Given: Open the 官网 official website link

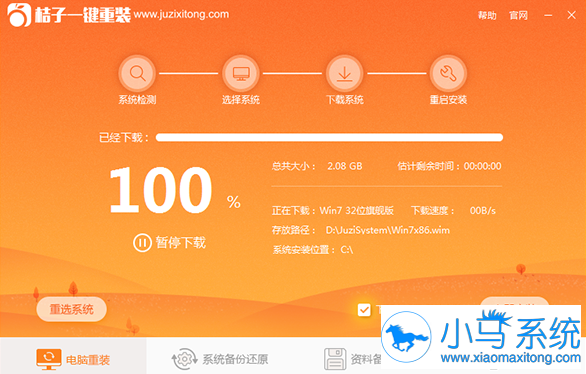Looking at the screenshot, I should coord(518,15).
